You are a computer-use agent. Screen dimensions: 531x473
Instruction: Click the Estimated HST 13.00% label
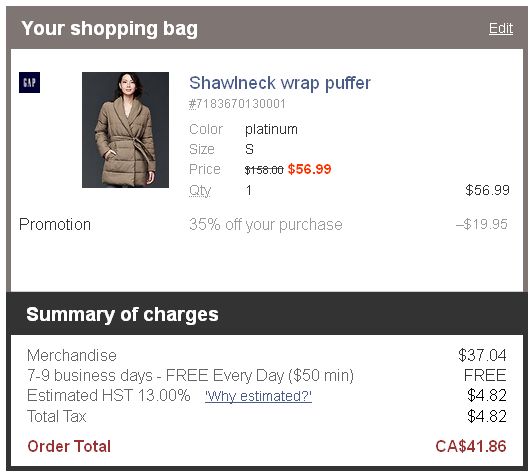[x=109, y=395]
